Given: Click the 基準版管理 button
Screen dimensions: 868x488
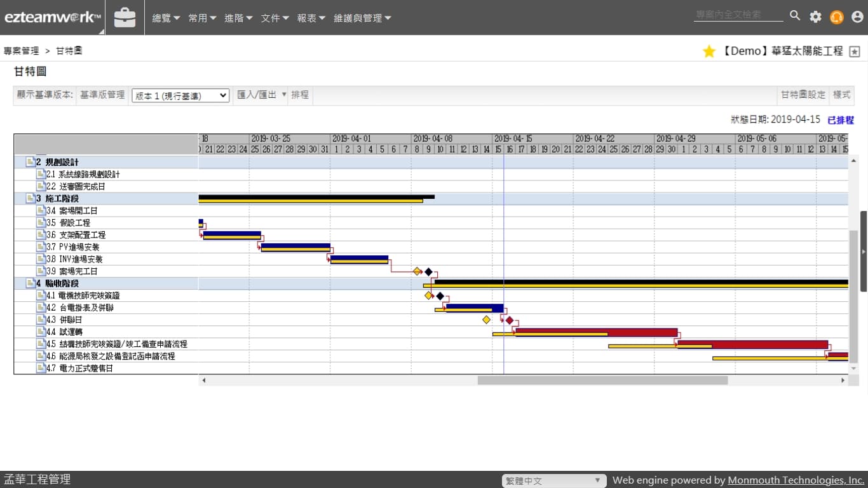Looking at the screenshot, I should pyautogui.click(x=102, y=95).
